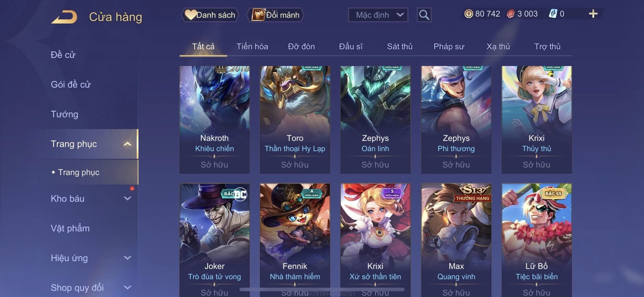This screenshot has width=644, height=297.
Task: Open the search magnifier icon
Action: 424,15
